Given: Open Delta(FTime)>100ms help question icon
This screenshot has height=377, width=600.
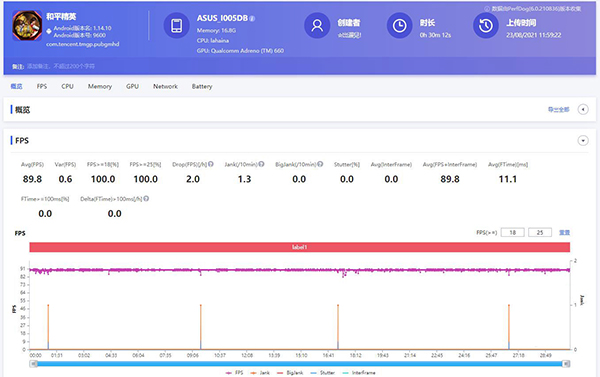Looking at the screenshot, I should click(146, 199).
